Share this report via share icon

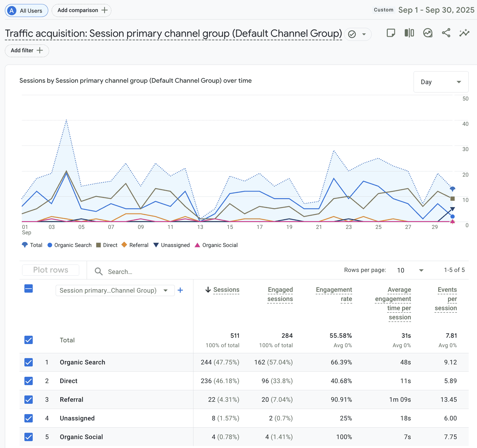pos(446,33)
